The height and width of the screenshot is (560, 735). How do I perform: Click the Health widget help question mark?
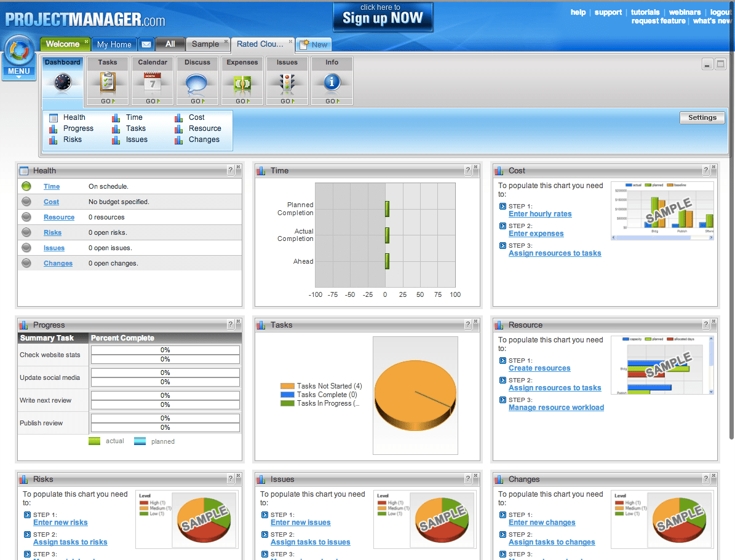click(x=230, y=170)
